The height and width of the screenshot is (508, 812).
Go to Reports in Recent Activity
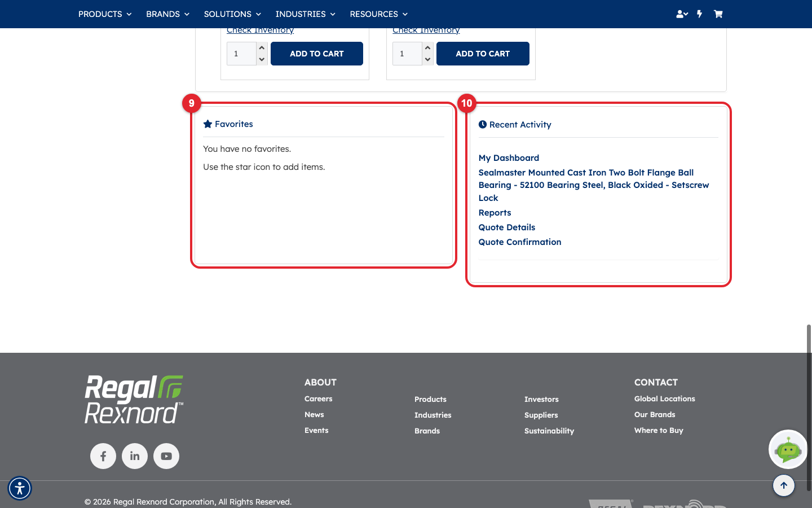click(495, 213)
